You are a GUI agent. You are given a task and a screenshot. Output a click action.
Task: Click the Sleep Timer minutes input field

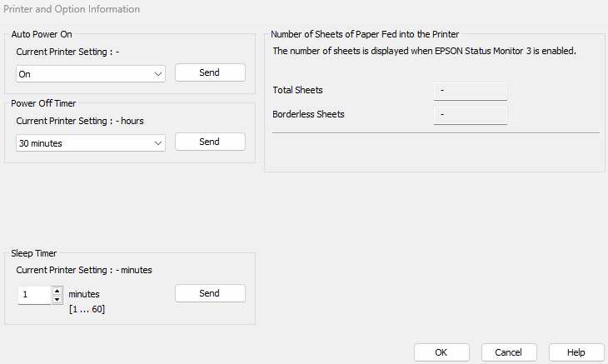point(34,295)
